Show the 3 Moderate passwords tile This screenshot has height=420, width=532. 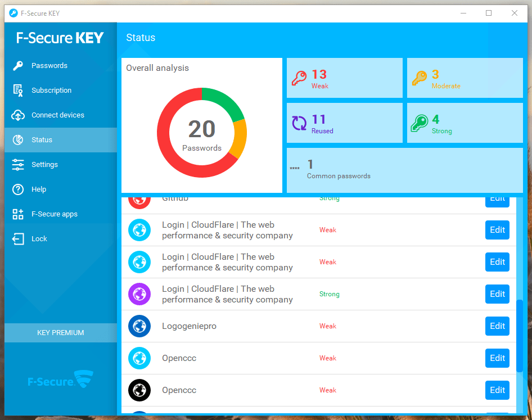click(465, 78)
